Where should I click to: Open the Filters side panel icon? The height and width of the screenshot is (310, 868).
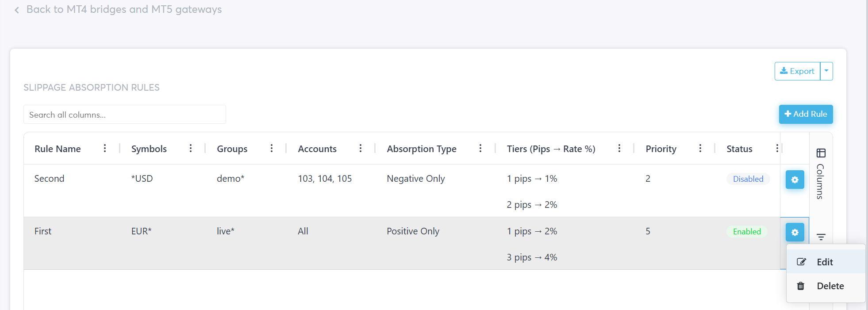coord(821,237)
